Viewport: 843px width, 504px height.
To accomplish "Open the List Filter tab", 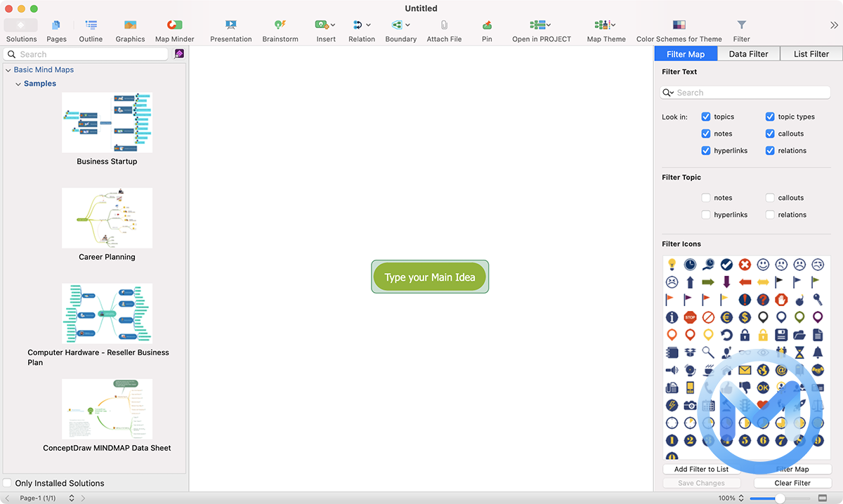I will point(811,53).
